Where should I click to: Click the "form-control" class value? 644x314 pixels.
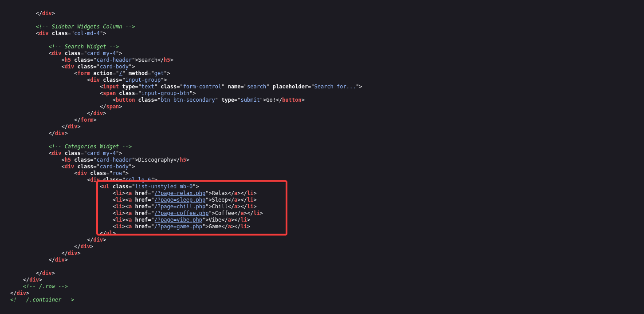pos(202,87)
